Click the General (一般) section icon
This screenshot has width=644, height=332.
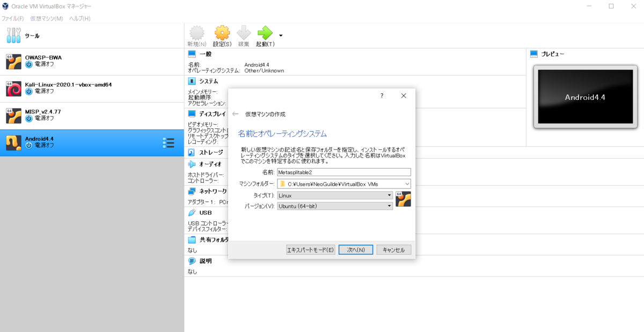point(192,54)
